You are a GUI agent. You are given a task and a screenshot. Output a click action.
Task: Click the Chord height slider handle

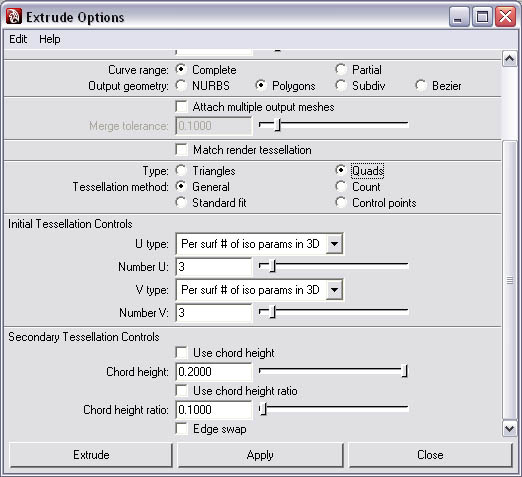tap(404, 371)
